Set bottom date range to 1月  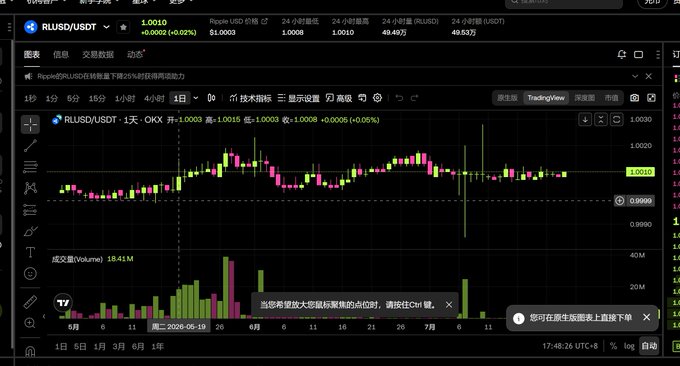(100, 346)
